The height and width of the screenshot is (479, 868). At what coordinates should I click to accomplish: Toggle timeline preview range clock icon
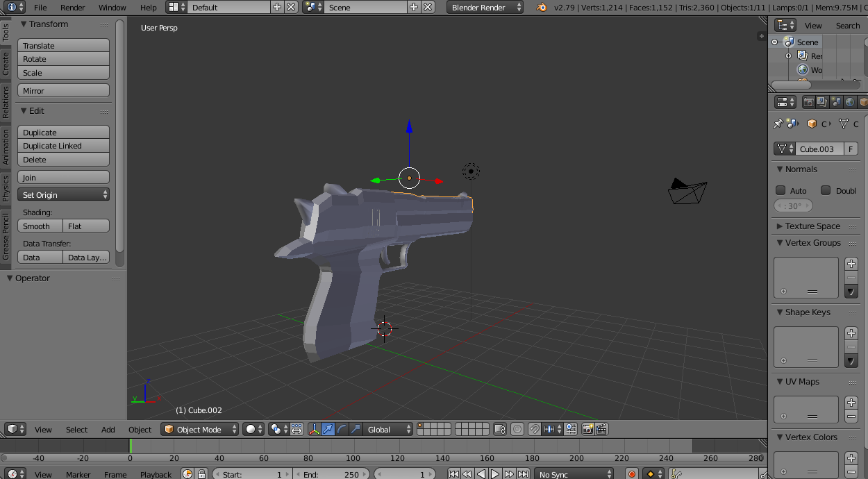click(187, 474)
